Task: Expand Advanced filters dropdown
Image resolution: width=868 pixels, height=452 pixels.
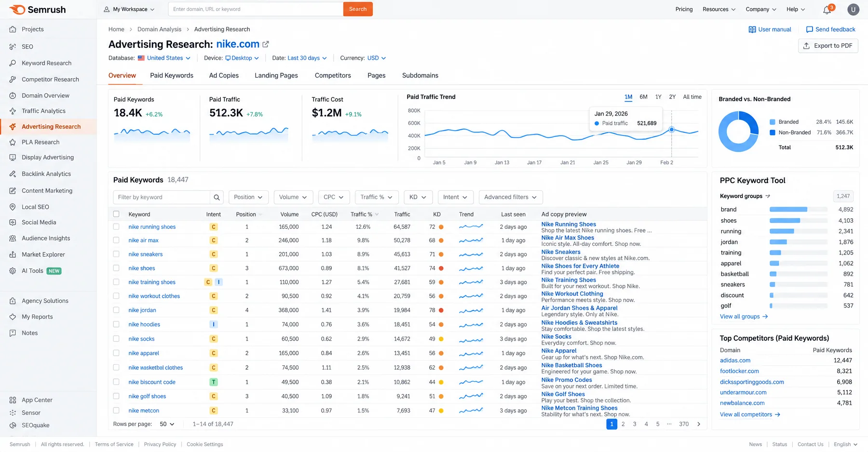Action: [x=511, y=197]
